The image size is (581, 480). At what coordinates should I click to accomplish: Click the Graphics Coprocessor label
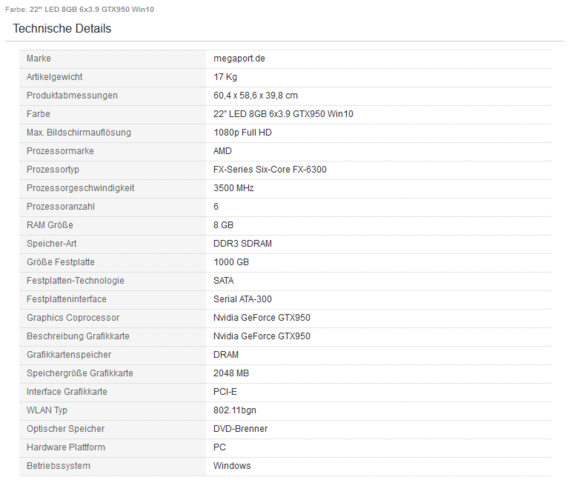[x=73, y=318]
